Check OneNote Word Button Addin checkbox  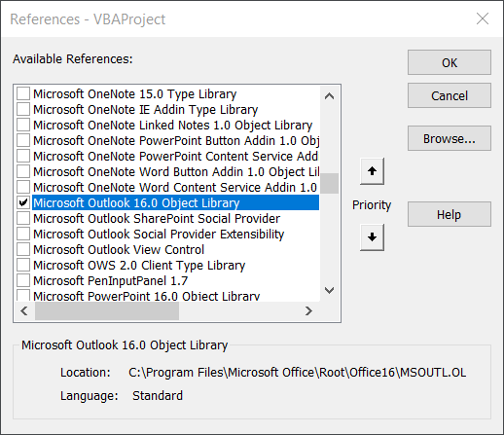[x=23, y=171]
